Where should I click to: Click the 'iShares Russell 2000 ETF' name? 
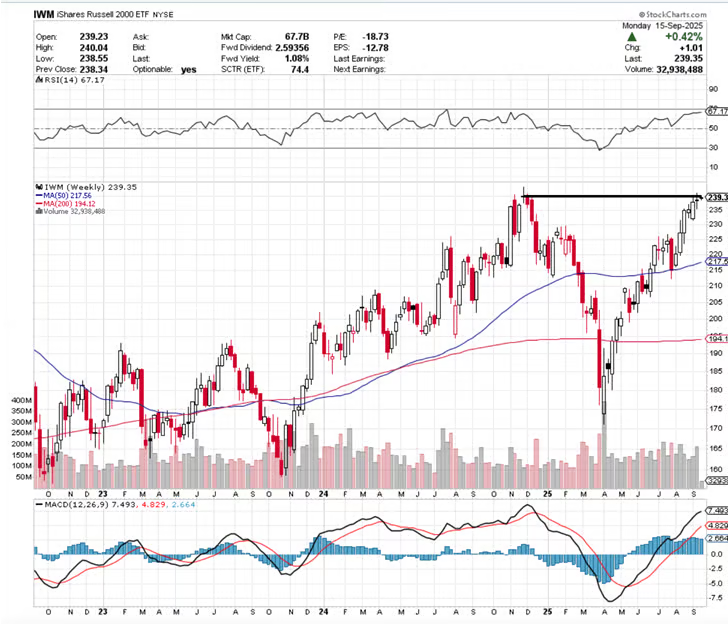[103, 15]
